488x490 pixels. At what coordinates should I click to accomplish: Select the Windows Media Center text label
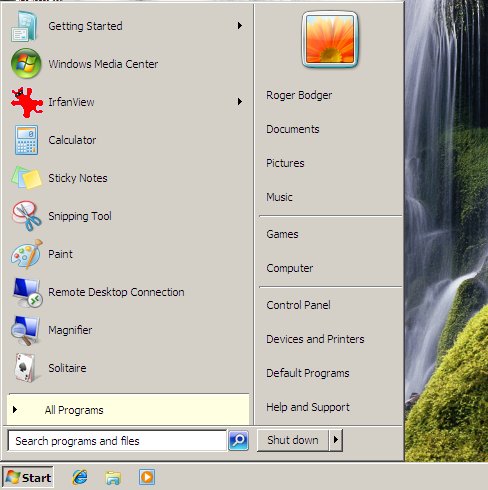[x=103, y=64]
